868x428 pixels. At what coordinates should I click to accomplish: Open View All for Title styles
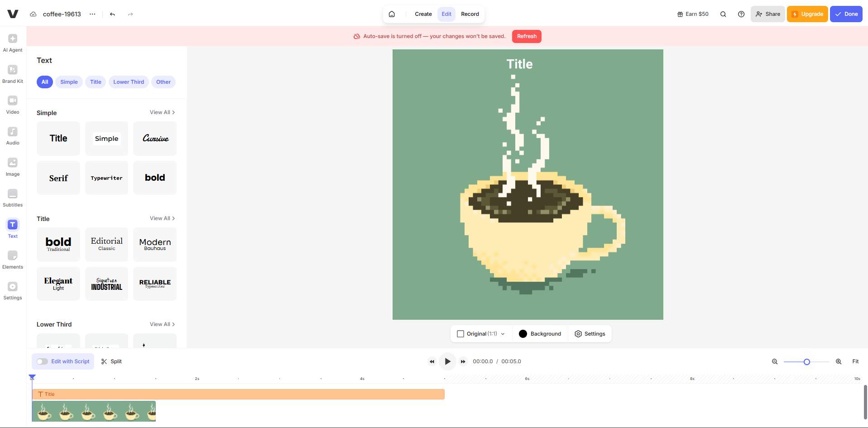coord(162,218)
